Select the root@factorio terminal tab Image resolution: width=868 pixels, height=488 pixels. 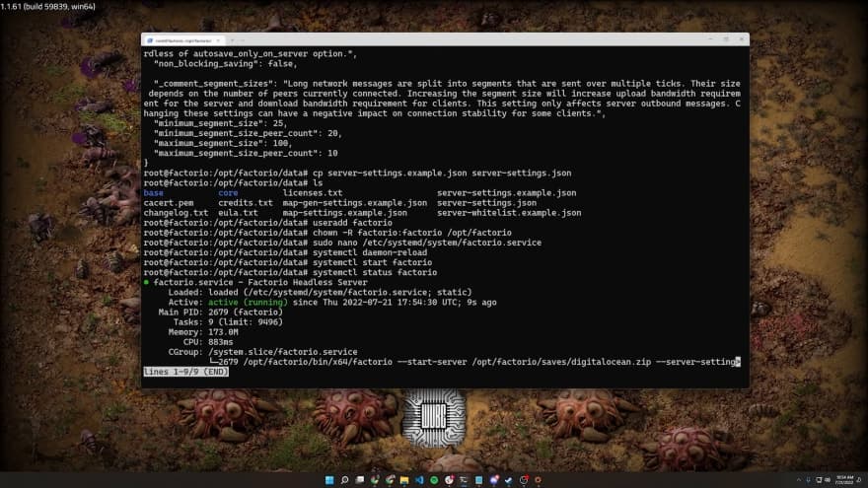(183, 40)
